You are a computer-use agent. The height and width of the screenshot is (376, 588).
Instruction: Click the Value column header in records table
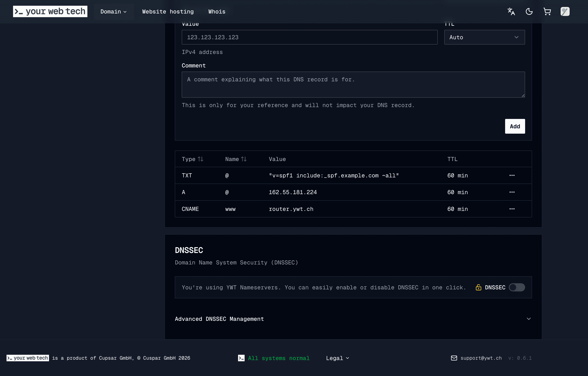[277, 159]
